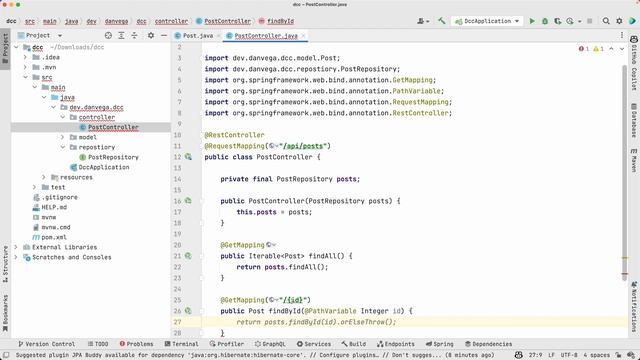The image size is (640, 360).
Task: Open Spring tool window
Action: point(440,344)
